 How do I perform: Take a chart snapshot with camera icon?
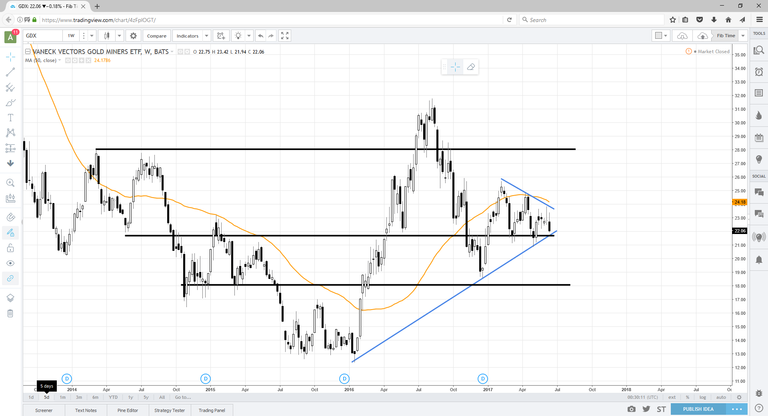coord(631,409)
